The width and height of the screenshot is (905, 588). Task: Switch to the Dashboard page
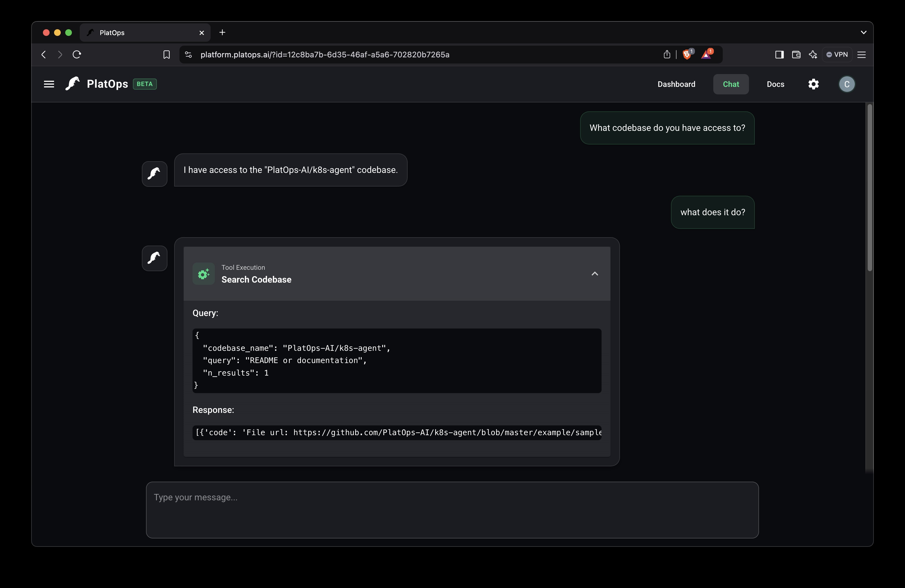tap(676, 84)
